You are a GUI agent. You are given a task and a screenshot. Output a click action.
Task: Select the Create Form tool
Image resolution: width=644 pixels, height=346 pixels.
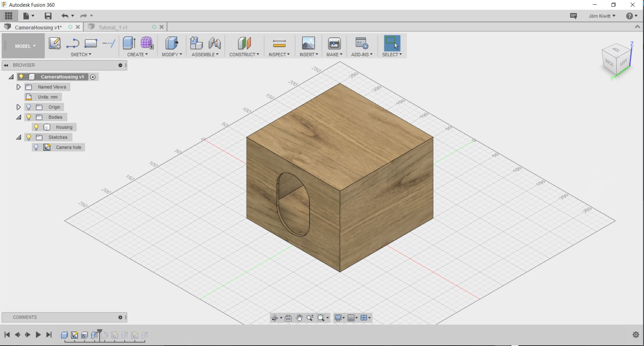pyautogui.click(x=147, y=43)
